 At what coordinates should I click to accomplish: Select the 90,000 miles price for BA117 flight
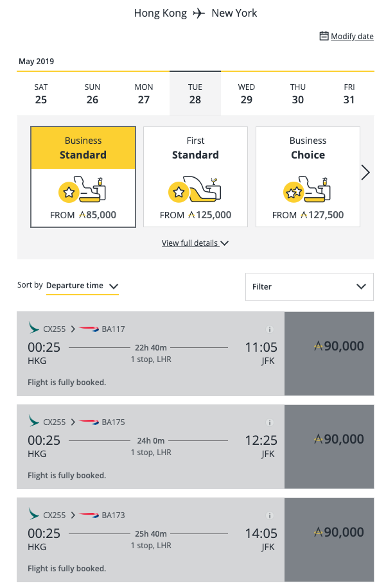point(329,354)
